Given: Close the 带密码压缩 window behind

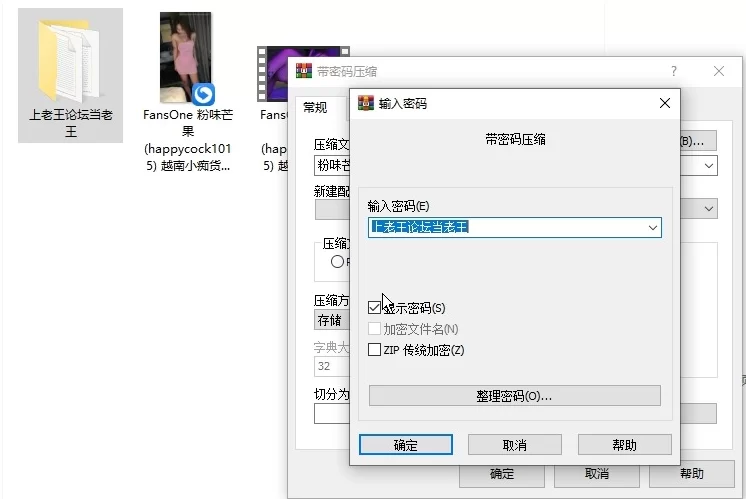Looking at the screenshot, I should (x=719, y=72).
